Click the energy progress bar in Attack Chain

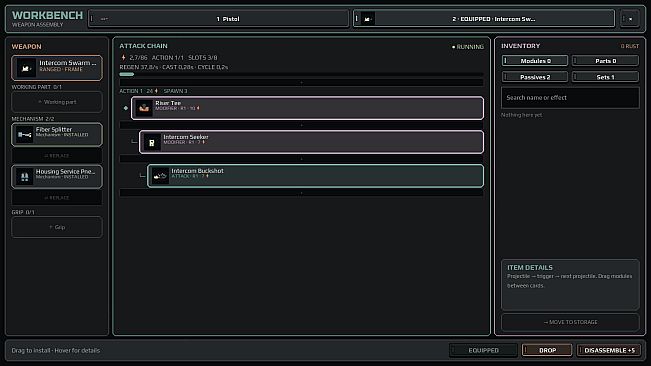click(x=301, y=74)
